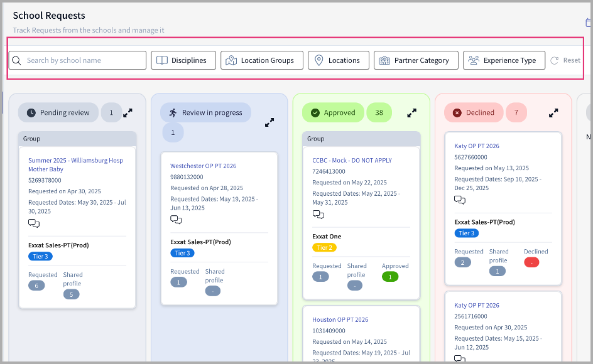593x364 pixels.
Task: Click the Group header in Approved column
Action: click(x=361, y=139)
